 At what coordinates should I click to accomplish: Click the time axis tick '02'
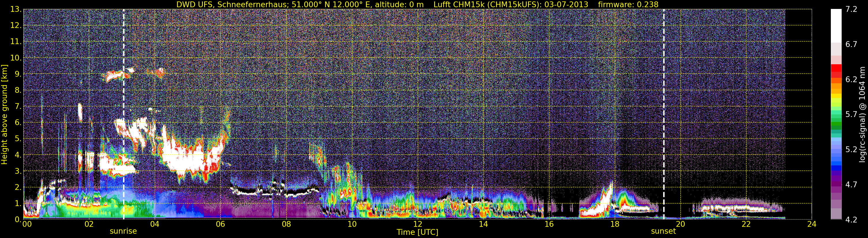pos(89,224)
